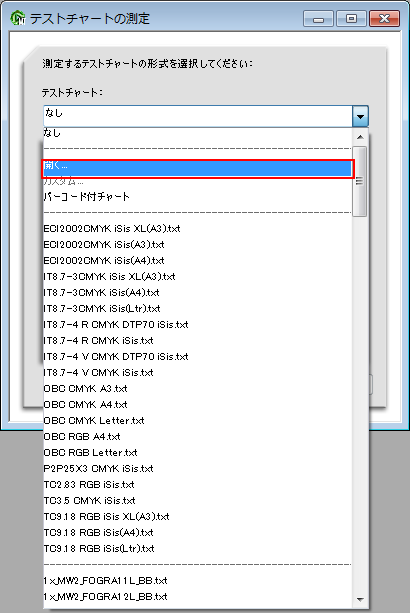410x613 pixels.
Task: Select IT8.7-4 V CMYK DTP70 iSis.txt
Action: 197,357
